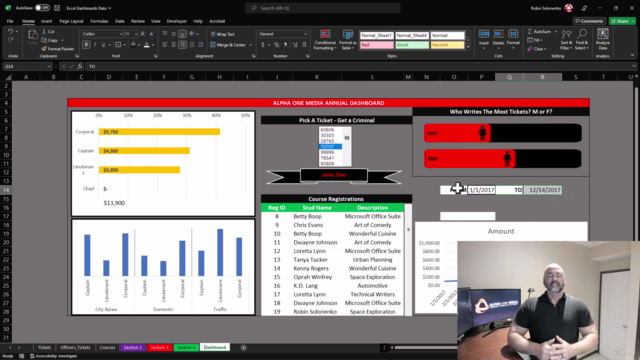
Task: Open the Font Color dropdown arrow
Action: (153, 45)
